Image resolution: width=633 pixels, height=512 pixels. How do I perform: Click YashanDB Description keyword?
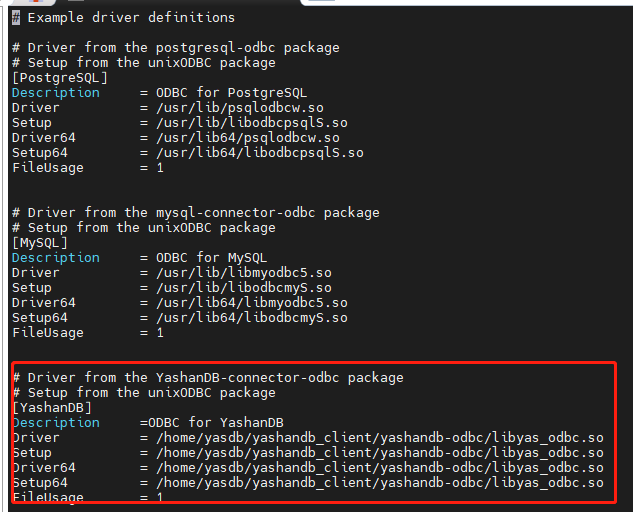(x=56, y=423)
